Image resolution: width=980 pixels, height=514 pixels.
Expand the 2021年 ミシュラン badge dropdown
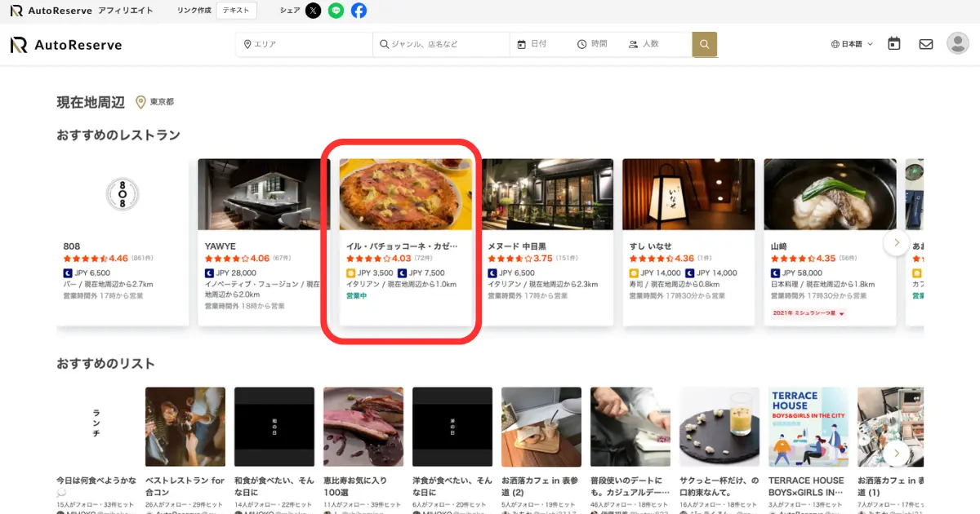coord(808,313)
